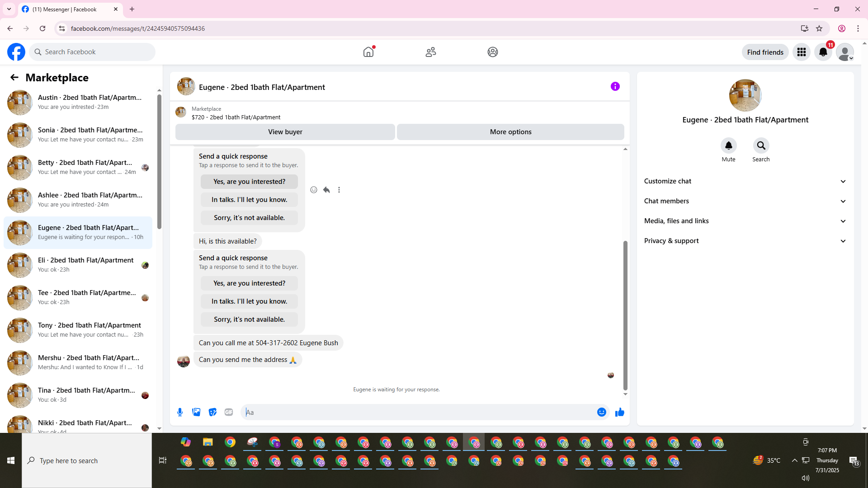The width and height of the screenshot is (868, 488).
Task: Click the chat messages vertical scrollbar
Action: click(625, 315)
